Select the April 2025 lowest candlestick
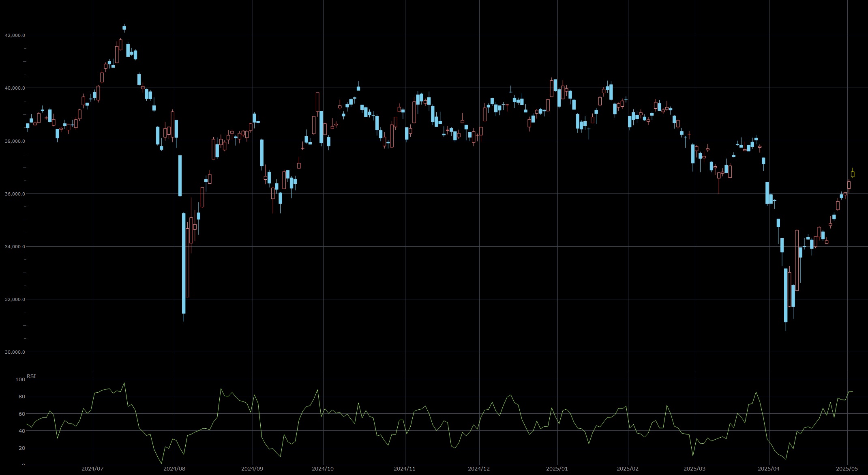The height and width of the screenshot is (475, 868). coord(786,296)
